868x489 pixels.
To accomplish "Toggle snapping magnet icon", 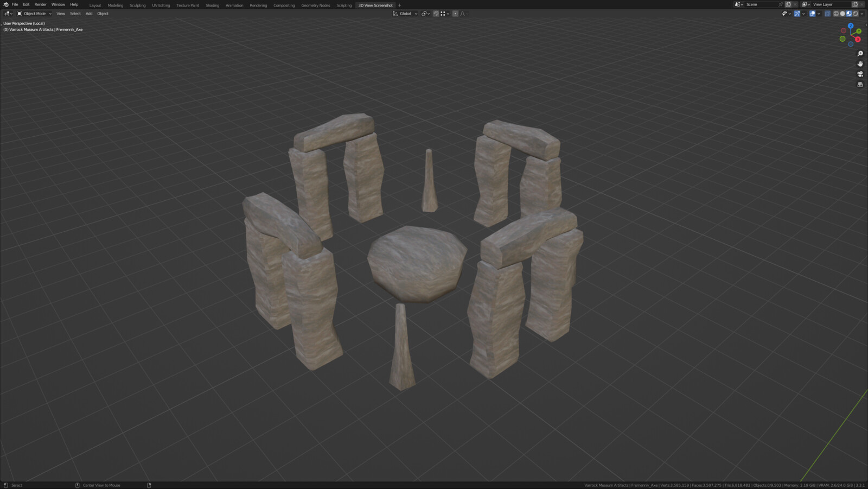I will coord(436,14).
